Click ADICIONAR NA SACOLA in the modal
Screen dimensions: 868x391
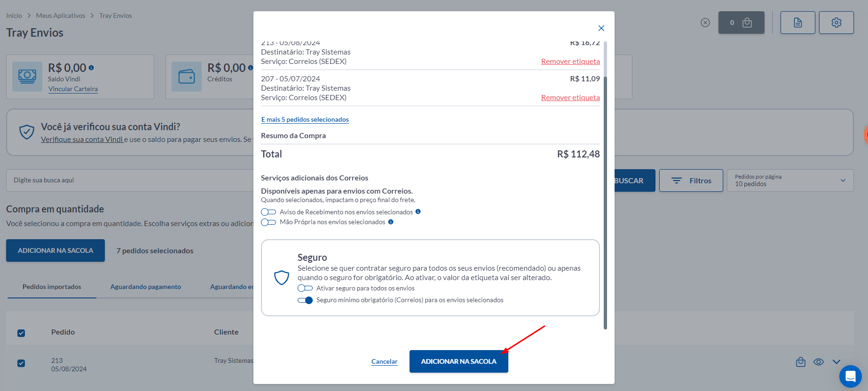pos(458,361)
